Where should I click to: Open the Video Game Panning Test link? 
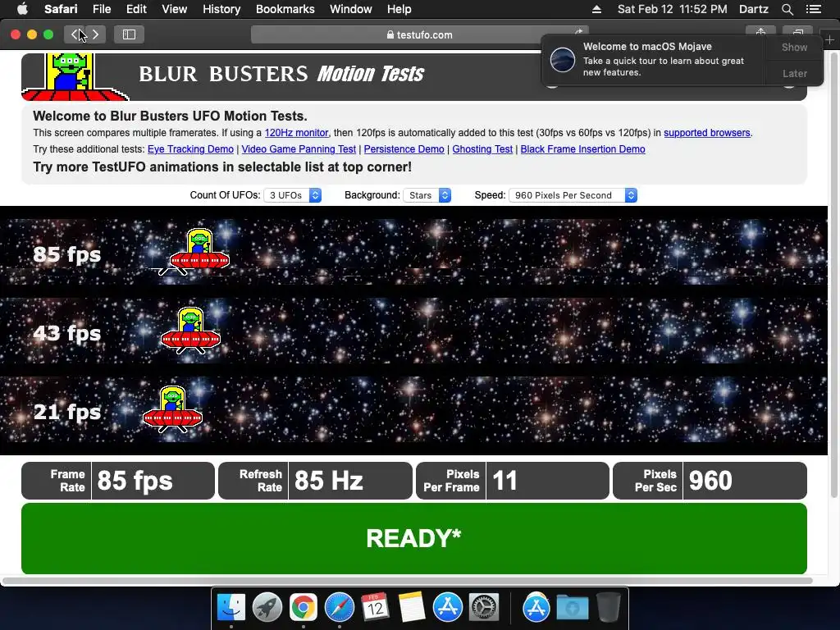(x=299, y=149)
